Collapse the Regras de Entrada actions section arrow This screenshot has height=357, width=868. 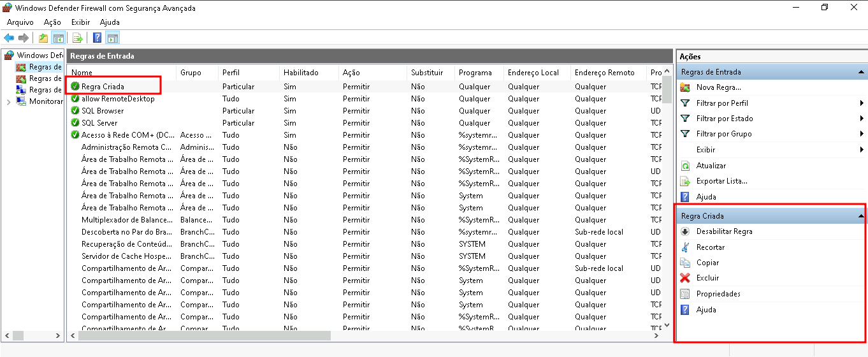(x=862, y=72)
